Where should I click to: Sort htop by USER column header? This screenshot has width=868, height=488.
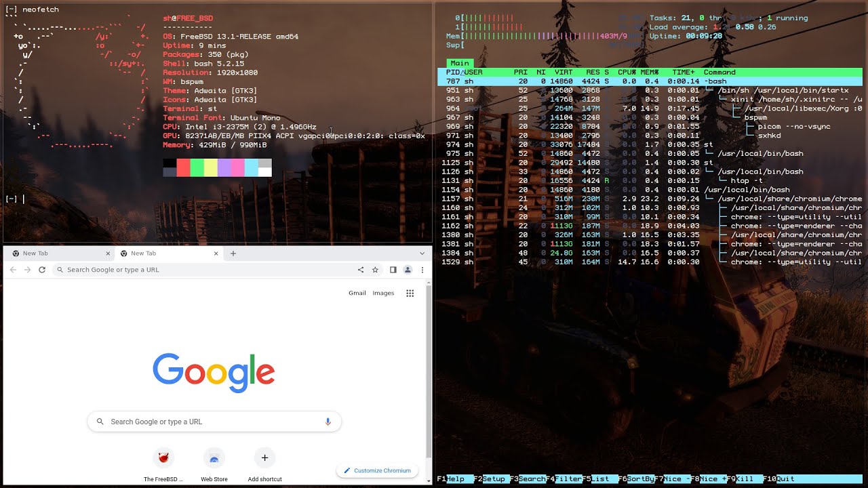click(473, 73)
